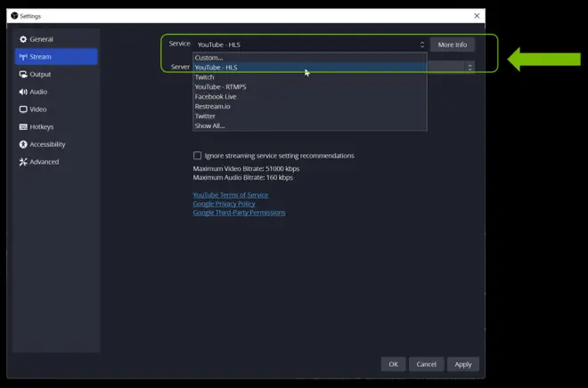
Task: Switch to the Output settings tab
Action: [x=56, y=74]
